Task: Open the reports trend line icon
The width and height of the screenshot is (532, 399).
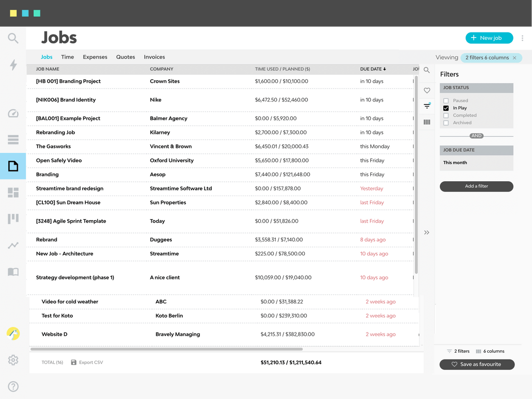Action: tap(13, 245)
